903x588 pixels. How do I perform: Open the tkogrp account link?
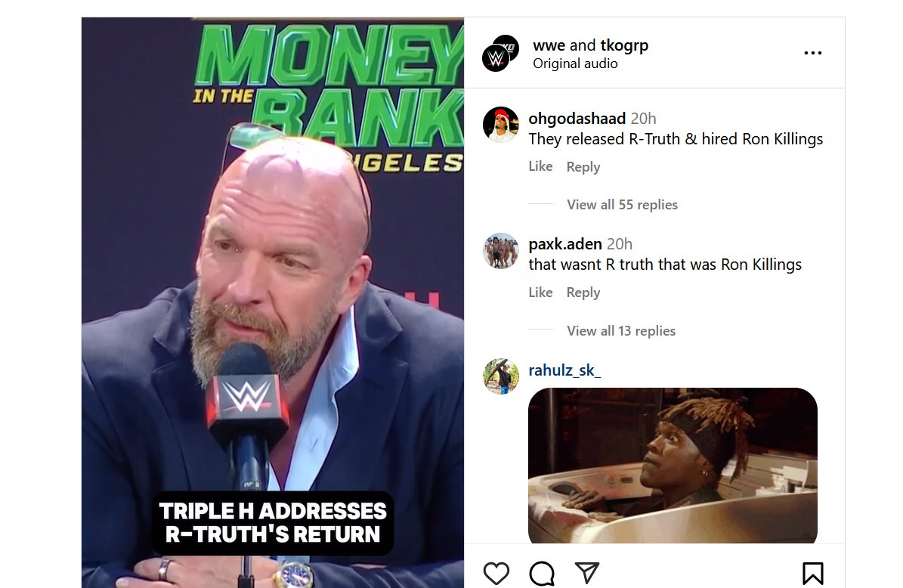tap(624, 45)
